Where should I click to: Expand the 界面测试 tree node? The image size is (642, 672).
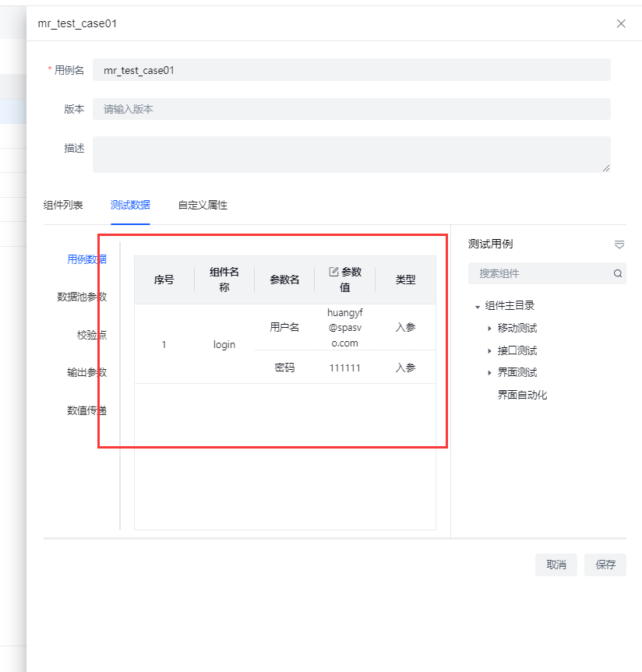tap(489, 373)
